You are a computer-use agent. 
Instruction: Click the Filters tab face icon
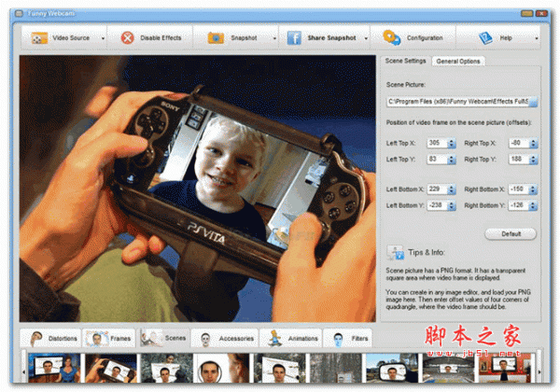[338, 339]
